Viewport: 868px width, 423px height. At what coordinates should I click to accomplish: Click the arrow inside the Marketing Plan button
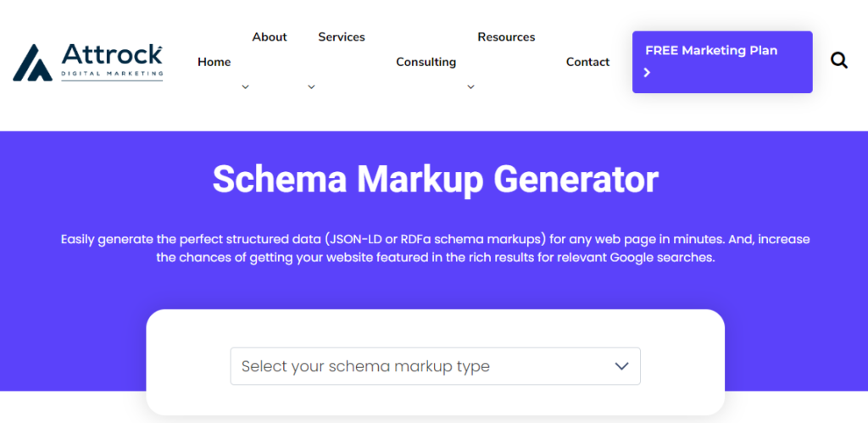(648, 73)
